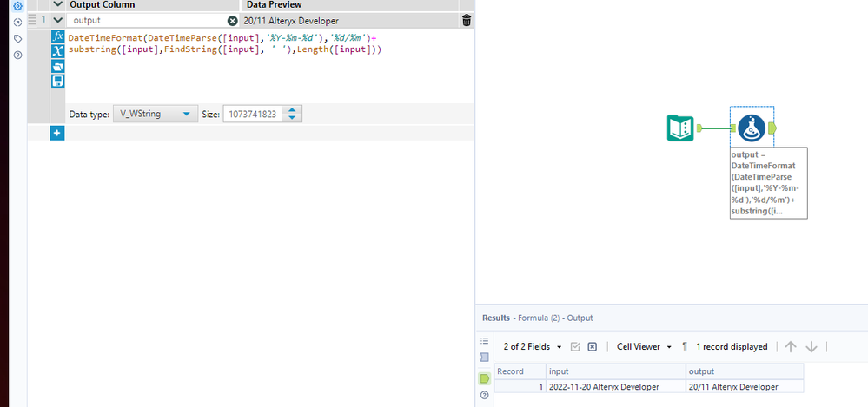The width and height of the screenshot is (868, 407).
Task: Open the Help icon in configuration sidebar
Action: (17, 56)
